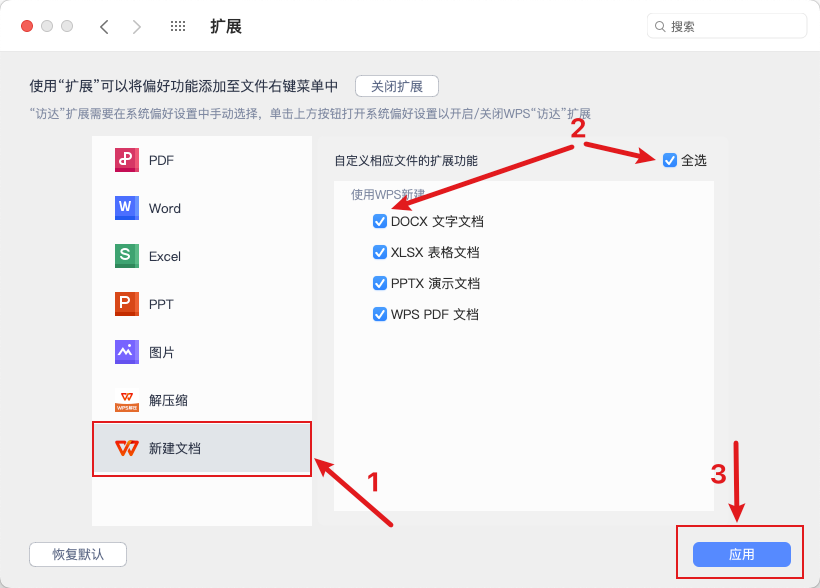Apply changes with the 应用 button
Screen dimensions: 820x588
pos(742,555)
